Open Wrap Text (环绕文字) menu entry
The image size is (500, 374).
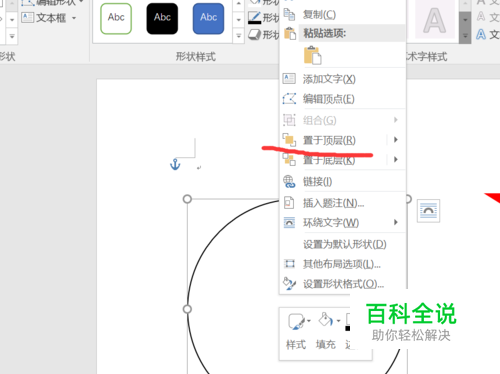[x=343, y=223]
